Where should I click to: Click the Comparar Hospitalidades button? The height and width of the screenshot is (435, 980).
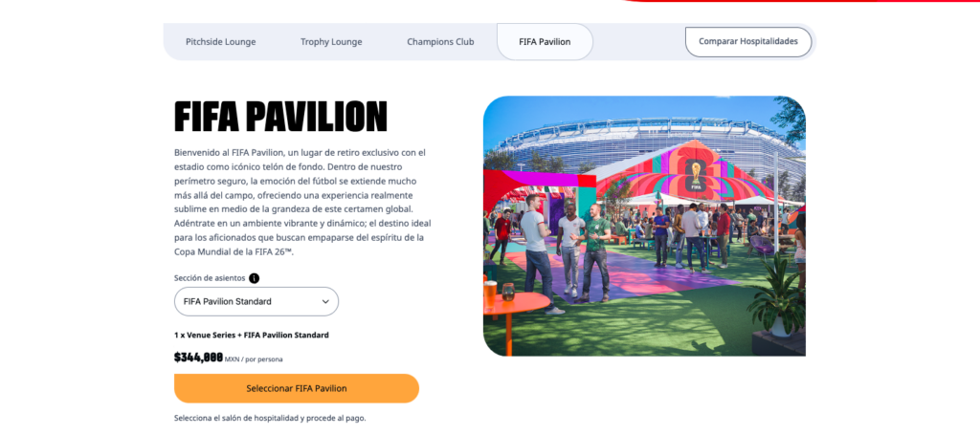click(748, 42)
